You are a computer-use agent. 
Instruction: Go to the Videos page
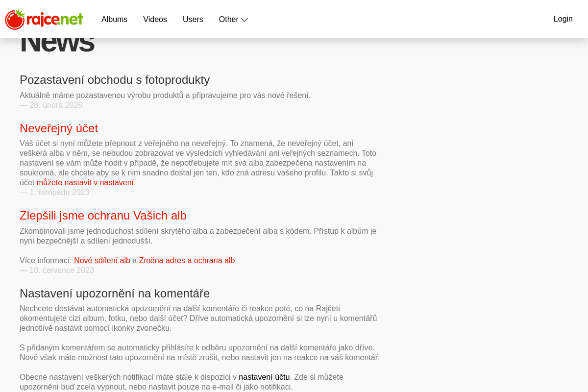coord(155,20)
